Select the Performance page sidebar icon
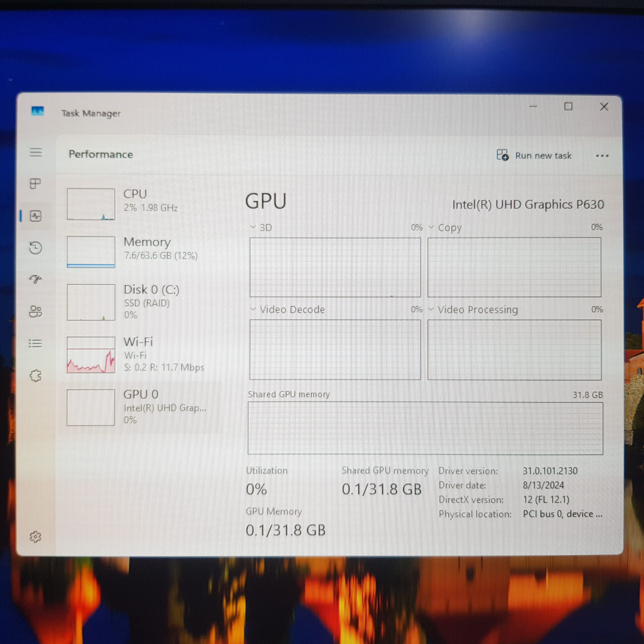644x644 pixels. tap(36, 216)
